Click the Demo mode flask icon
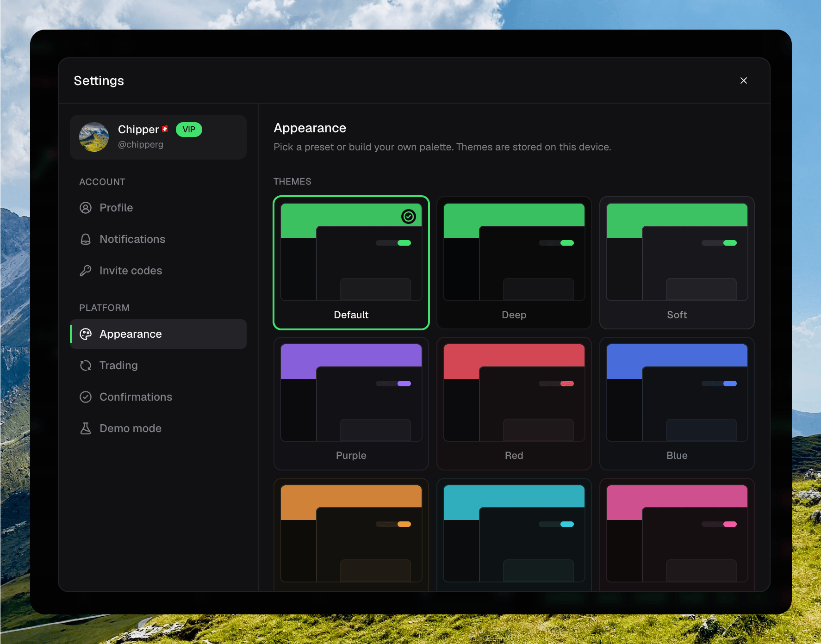This screenshot has width=821, height=644. coord(86,428)
